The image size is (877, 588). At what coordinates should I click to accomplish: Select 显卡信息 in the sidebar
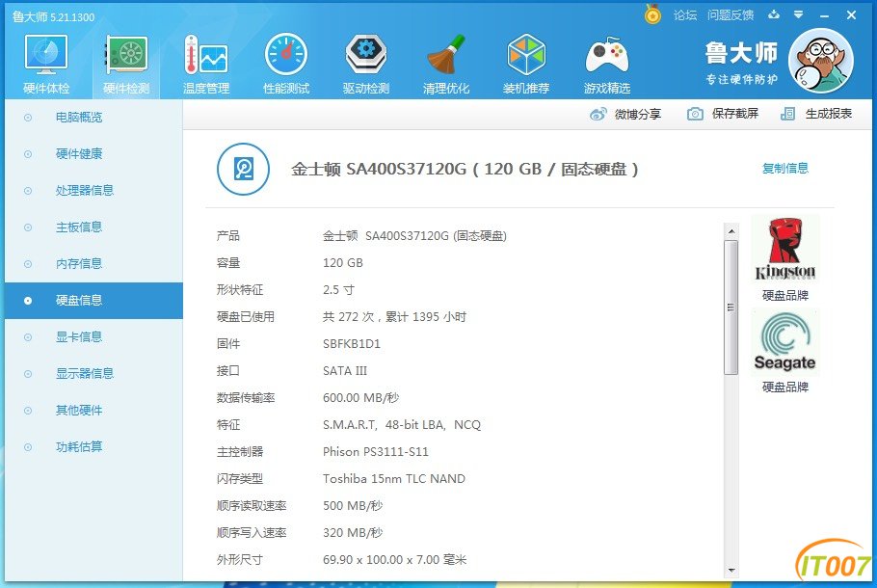79,336
